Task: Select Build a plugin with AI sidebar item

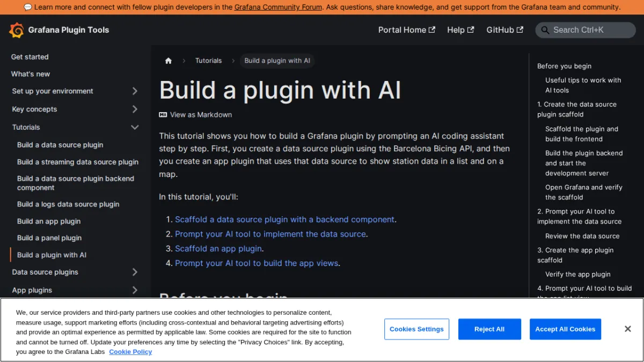Action: click(x=52, y=255)
